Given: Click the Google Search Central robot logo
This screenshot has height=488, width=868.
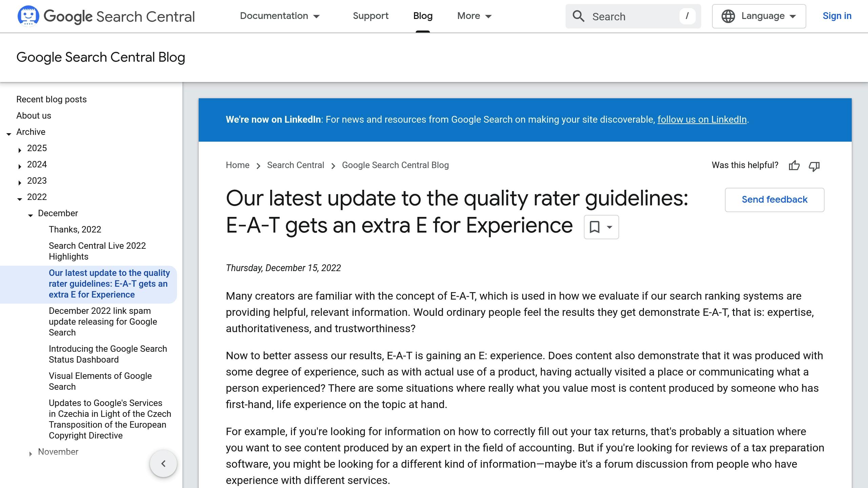Looking at the screenshot, I should pos(28,16).
